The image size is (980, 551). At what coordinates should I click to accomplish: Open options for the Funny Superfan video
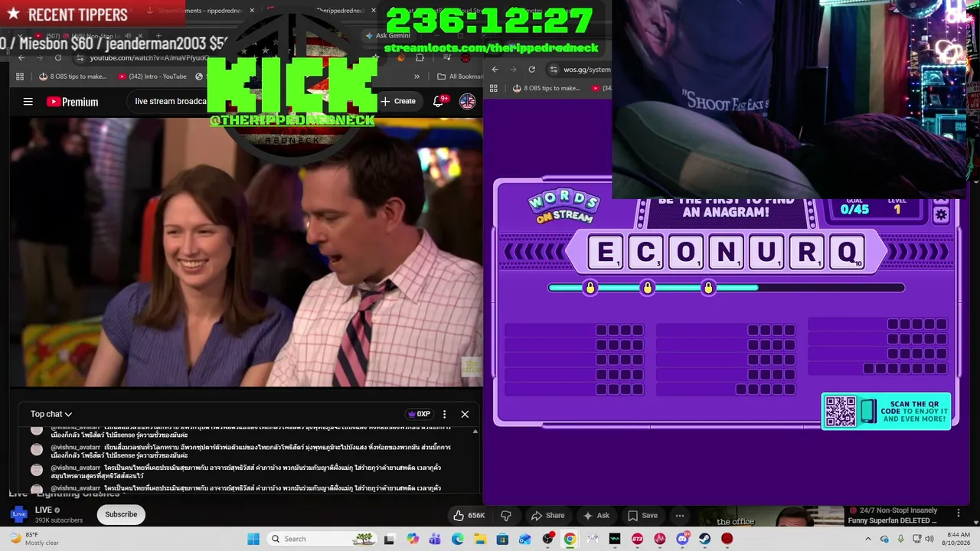[x=958, y=513]
